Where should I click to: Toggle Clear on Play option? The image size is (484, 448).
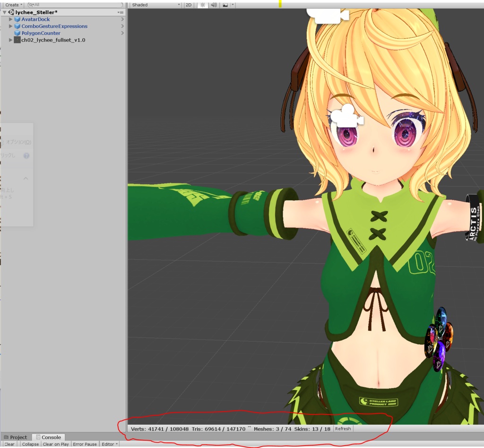tap(55, 444)
